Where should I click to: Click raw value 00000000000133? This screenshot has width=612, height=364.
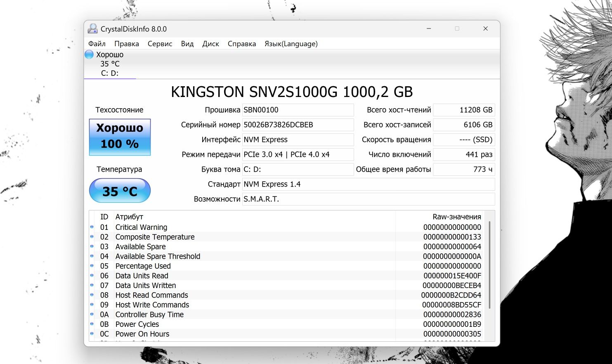[x=452, y=237]
